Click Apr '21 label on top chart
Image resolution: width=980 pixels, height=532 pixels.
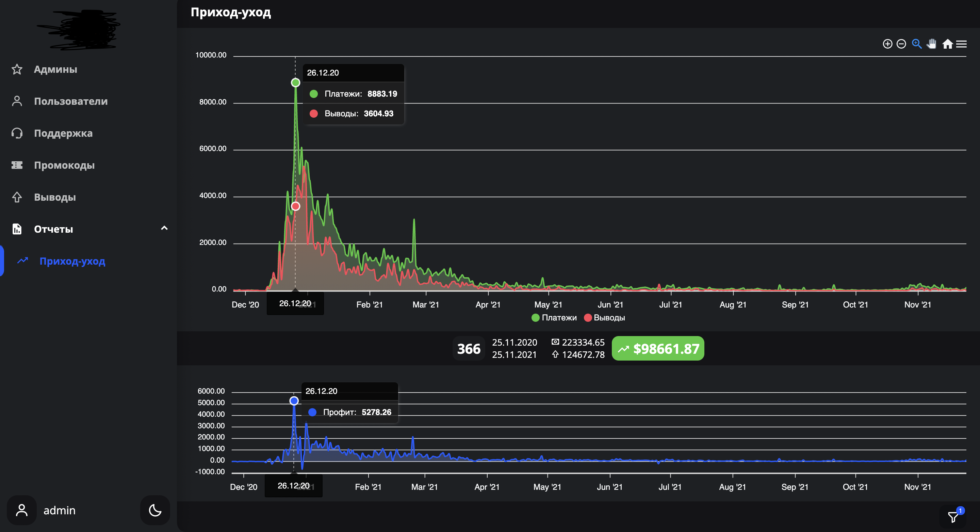click(488, 304)
